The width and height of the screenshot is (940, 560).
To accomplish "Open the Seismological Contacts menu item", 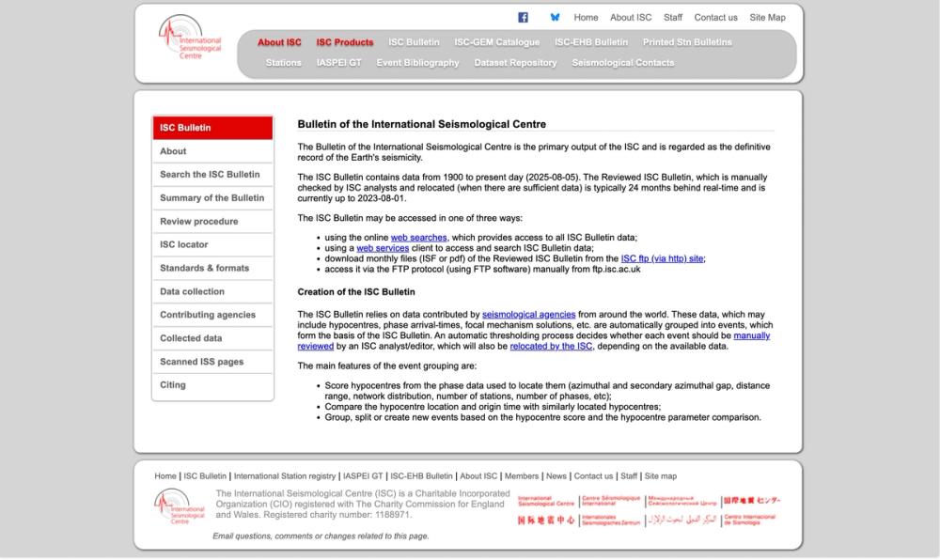I will point(623,62).
